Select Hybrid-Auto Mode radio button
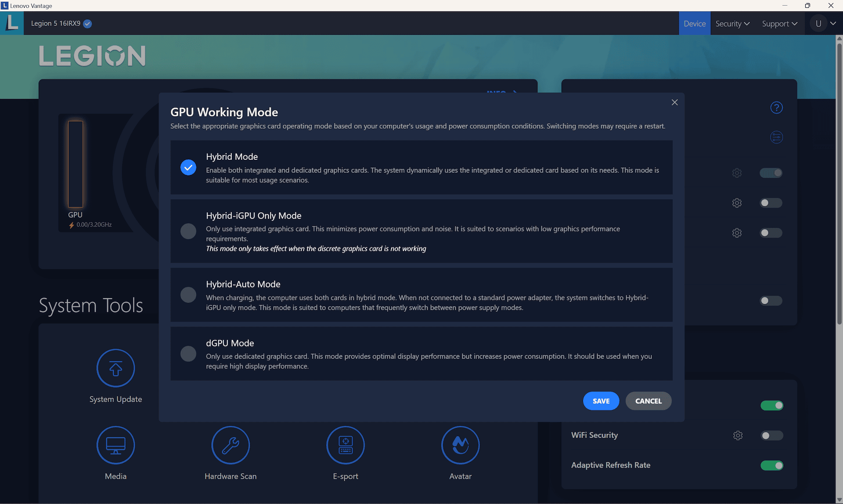843x504 pixels. [188, 294]
